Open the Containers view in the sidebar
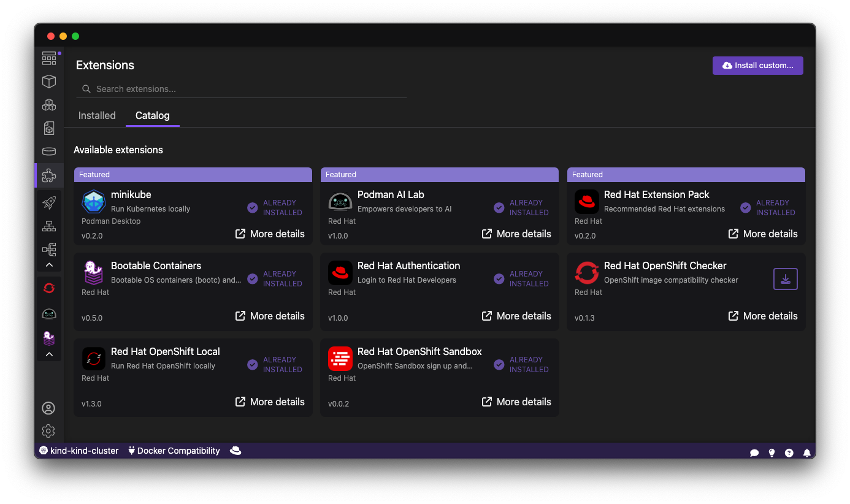 click(x=49, y=82)
